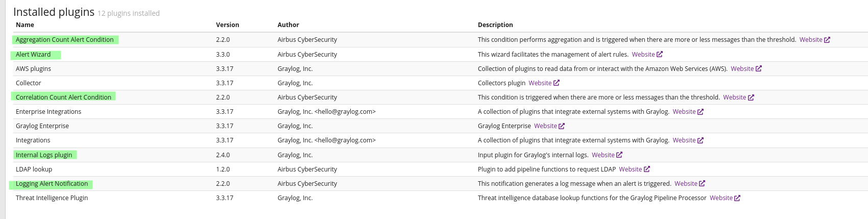Open Website link for Integrations plugin

(x=684, y=140)
